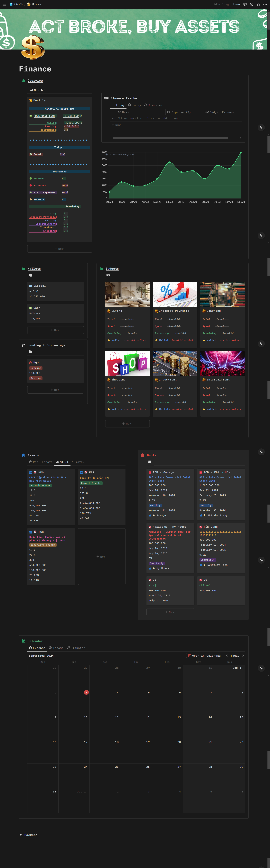Expand the '1 more…' Assets views
Image resolution: width=270 pixels, height=868 pixels.
click(78, 462)
